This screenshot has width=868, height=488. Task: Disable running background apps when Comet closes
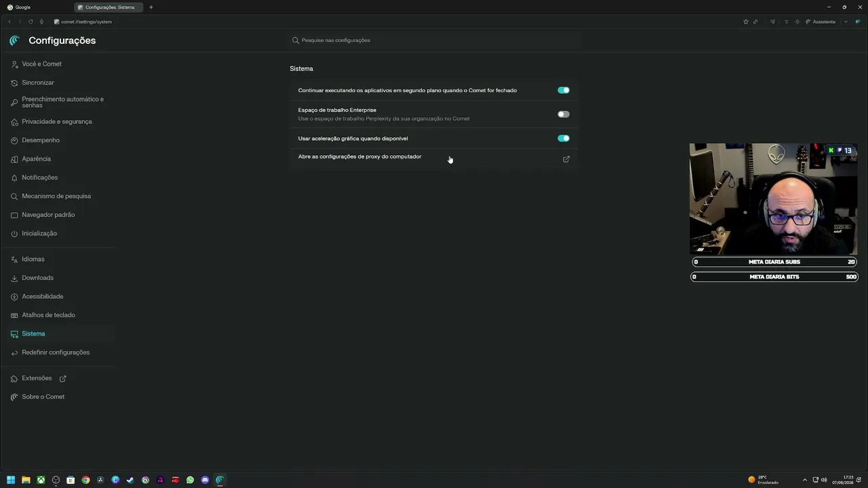pos(564,90)
